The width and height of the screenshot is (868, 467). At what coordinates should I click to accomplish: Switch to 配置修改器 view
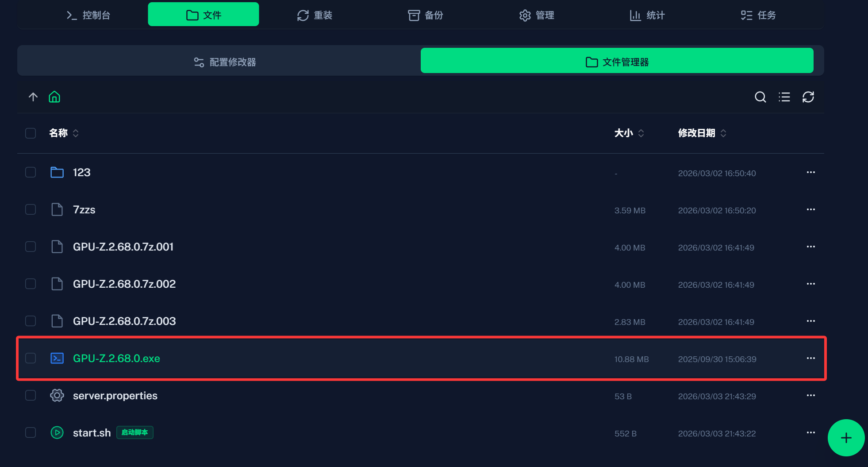tap(225, 62)
